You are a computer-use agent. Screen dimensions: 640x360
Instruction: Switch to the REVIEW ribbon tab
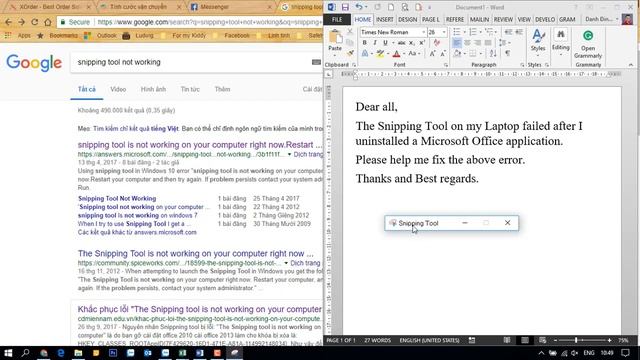coord(503,20)
